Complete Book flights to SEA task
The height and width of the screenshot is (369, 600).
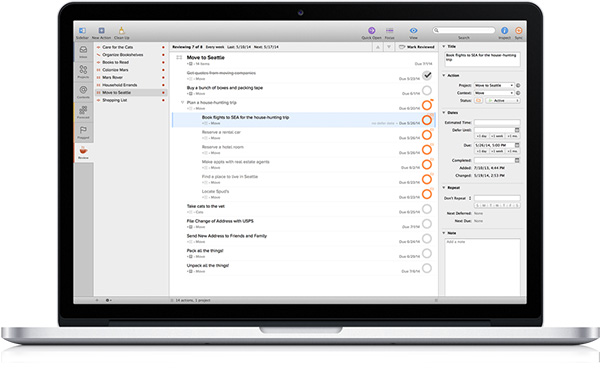[427, 120]
